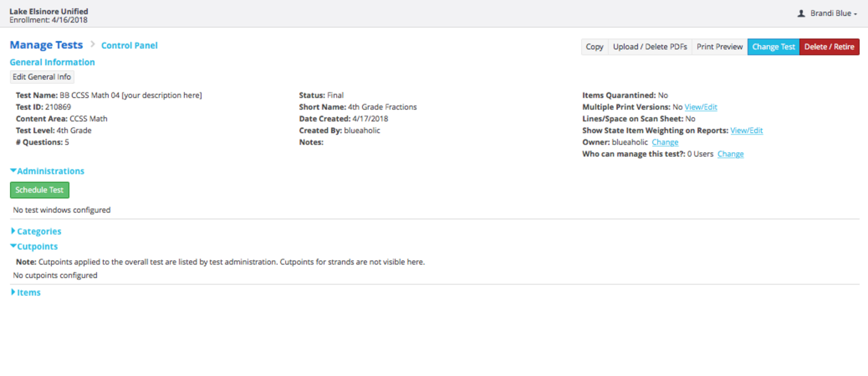Viewport: 868px width, 376px height.
Task: Click the Edit General Info button
Action: pos(42,77)
